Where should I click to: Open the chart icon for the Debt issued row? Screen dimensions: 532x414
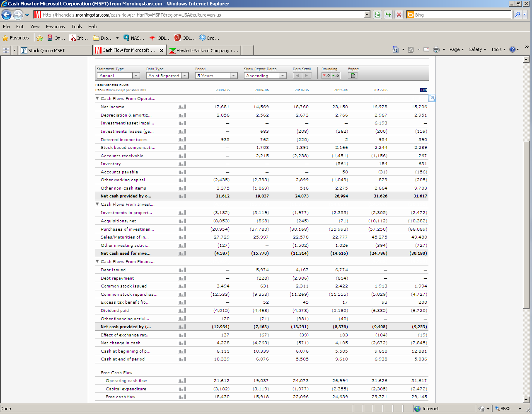[182, 270]
